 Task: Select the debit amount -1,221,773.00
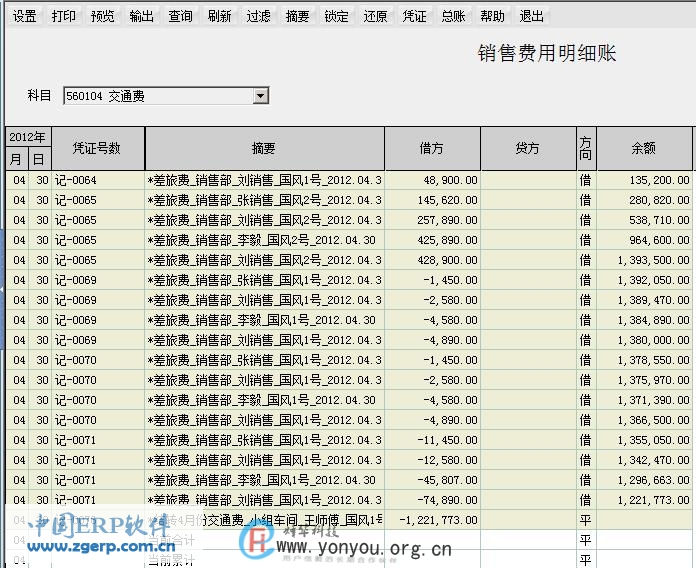point(432,520)
